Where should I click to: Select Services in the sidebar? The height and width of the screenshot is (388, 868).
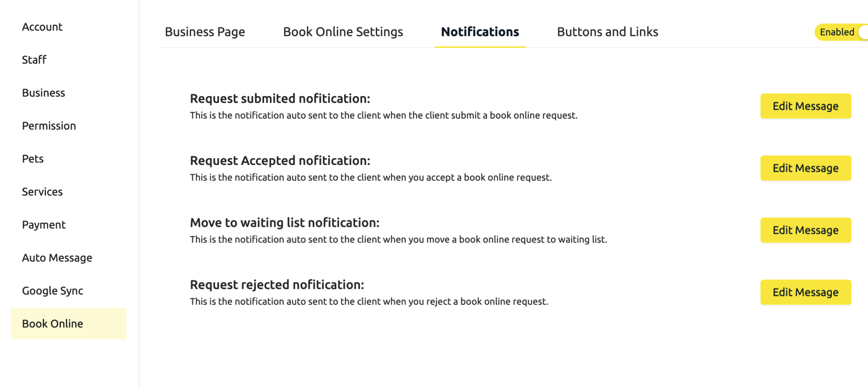tap(42, 192)
